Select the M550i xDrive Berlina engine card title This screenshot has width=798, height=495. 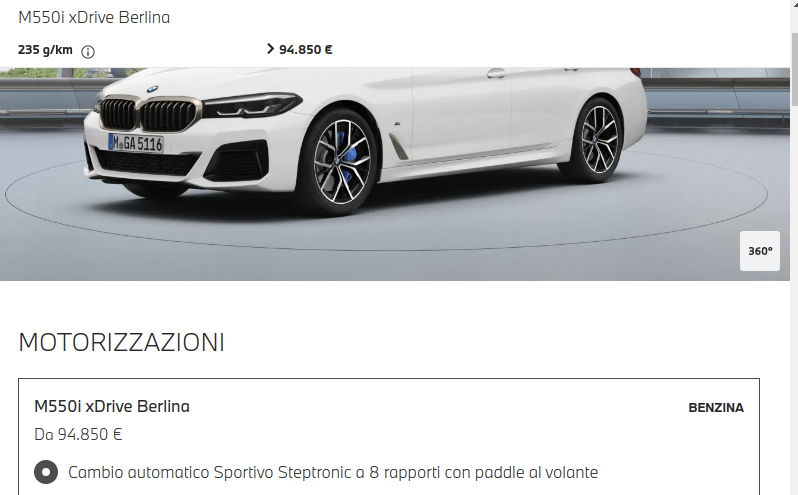click(x=112, y=406)
